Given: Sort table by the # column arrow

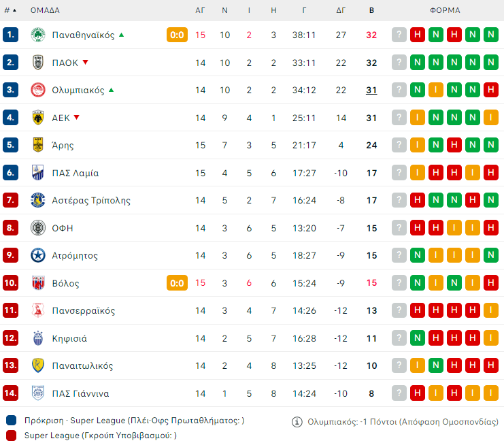Looking at the screenshot, I should (14, 11).
